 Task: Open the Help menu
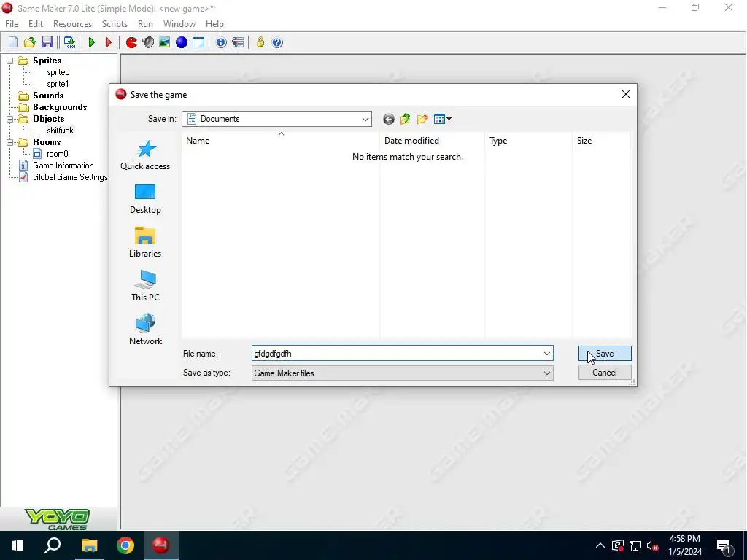coord(215,24)
